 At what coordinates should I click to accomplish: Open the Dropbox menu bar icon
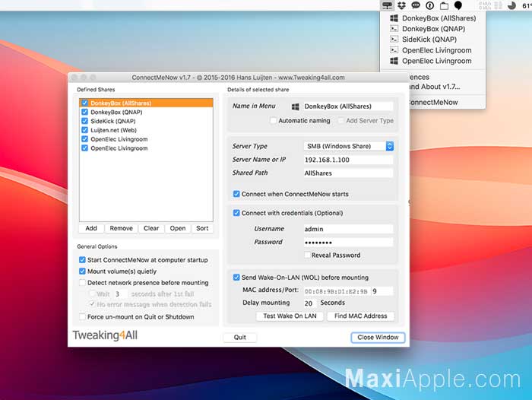pyautogui.click(x=402, y=5)
